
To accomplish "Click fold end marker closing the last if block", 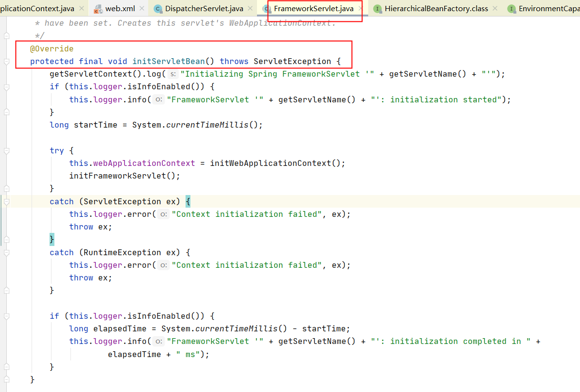I will 7,366.
